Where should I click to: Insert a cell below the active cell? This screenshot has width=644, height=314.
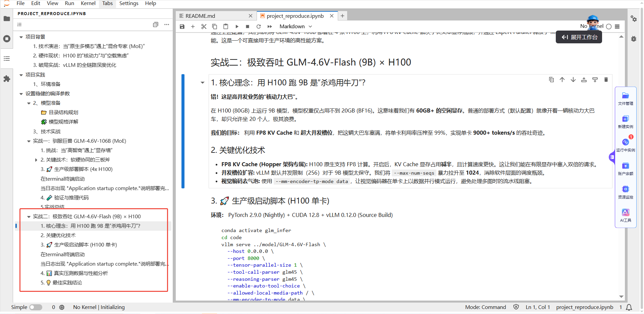595,80
